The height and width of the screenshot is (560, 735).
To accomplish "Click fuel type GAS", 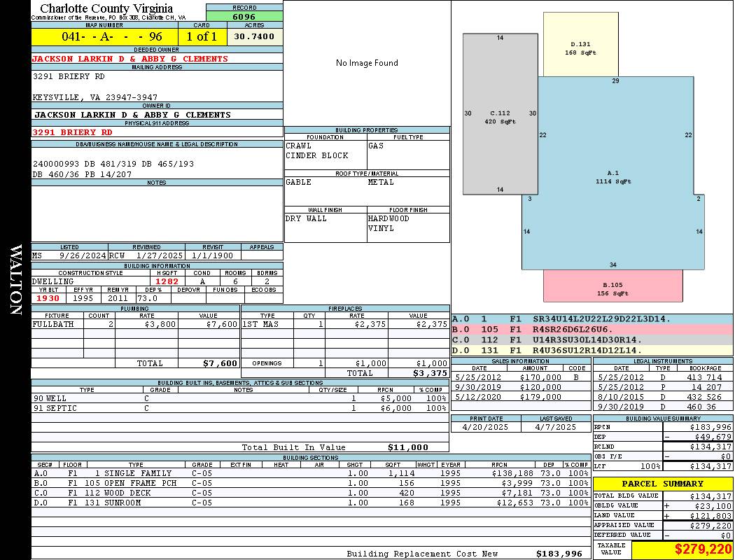I will click(x=376, y=146).
